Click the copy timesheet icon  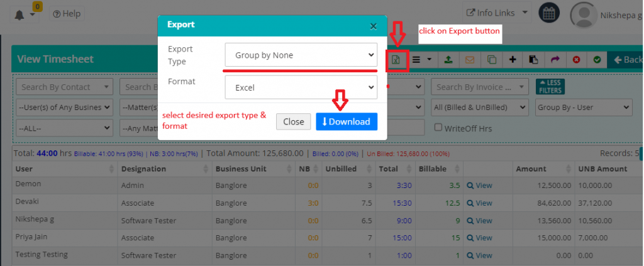point(491,60)
